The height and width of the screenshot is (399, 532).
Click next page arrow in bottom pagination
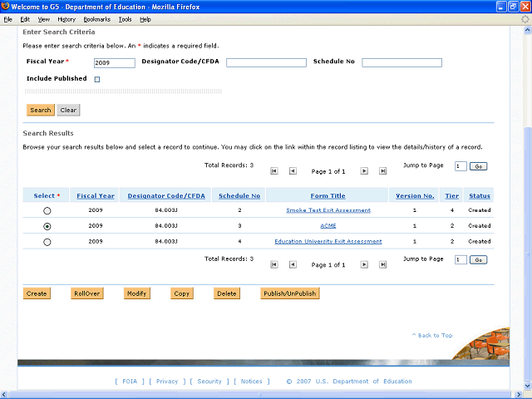pos(364,264)
